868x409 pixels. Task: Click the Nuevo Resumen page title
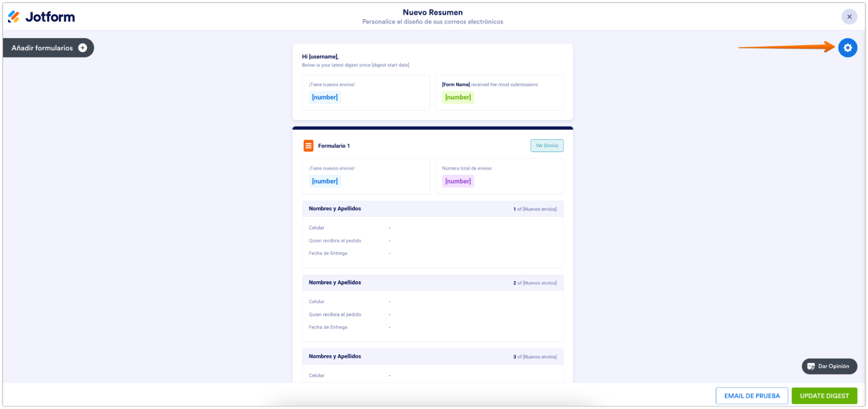(x=432, y=12)
